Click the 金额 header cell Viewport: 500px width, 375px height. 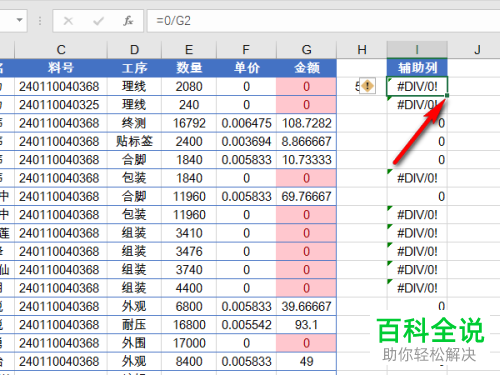coord(306,68)
